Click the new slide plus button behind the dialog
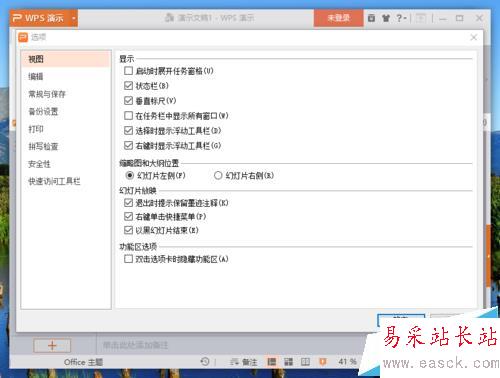The width and height of the screenshot is (500, 378). click(x=52, y=345)
